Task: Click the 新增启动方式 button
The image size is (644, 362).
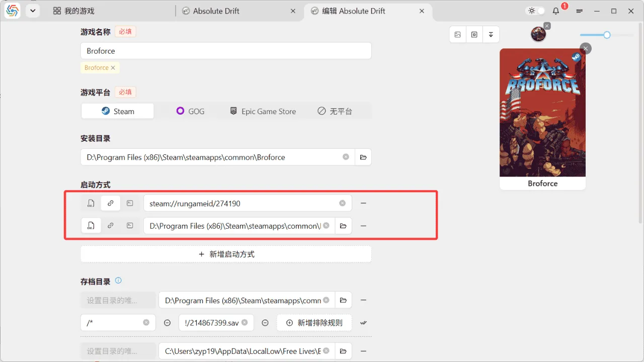Action: (x=225, y=254)
